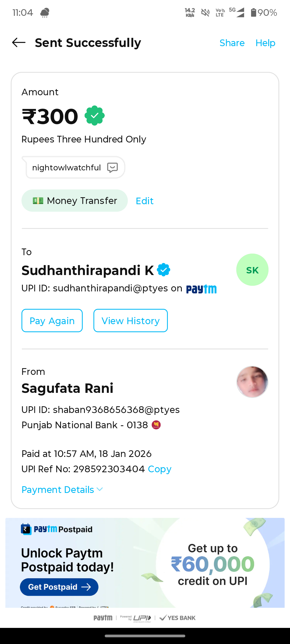Tap the chevron beside Payment Details
The height and width of the screenshot is (644, 290).
[100, 489]
